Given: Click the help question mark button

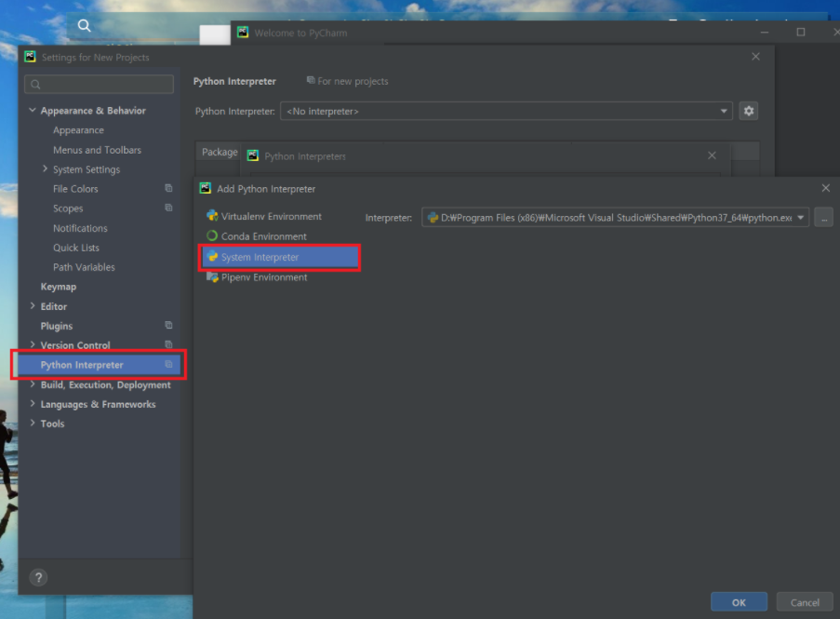Looking at the screenshot, I should pos(38,577).
